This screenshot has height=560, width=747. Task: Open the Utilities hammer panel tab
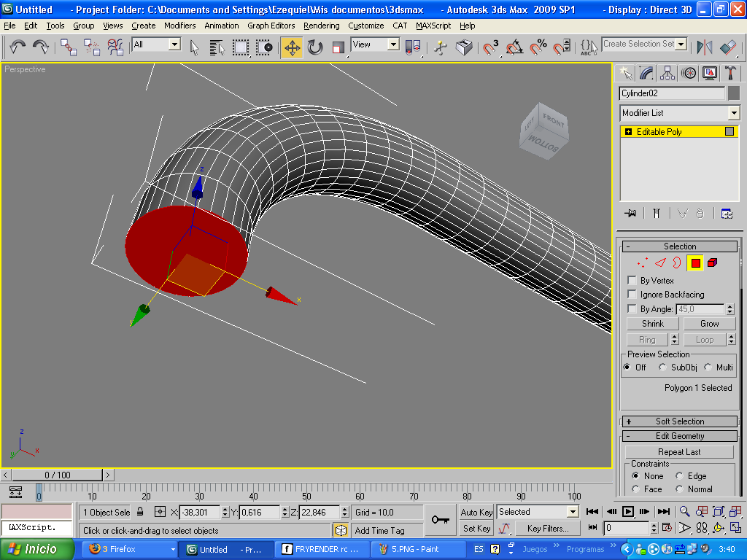pyautogui.click(x=730, y=73)
